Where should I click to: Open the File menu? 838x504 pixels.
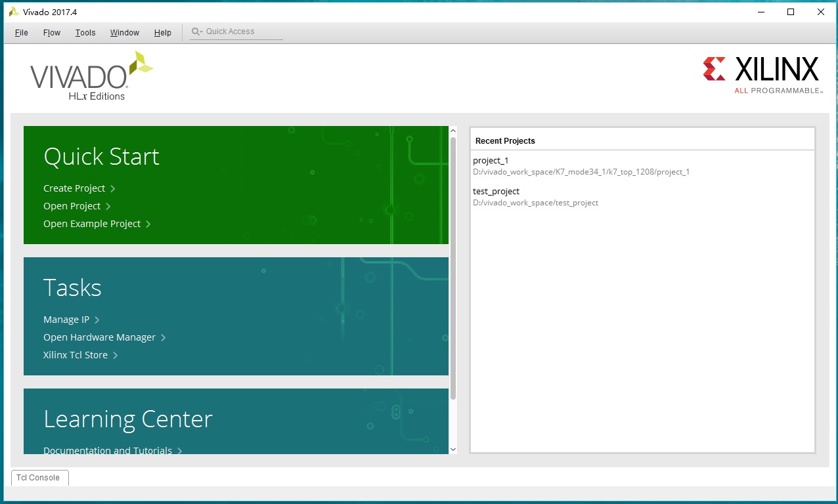point(21,33)
